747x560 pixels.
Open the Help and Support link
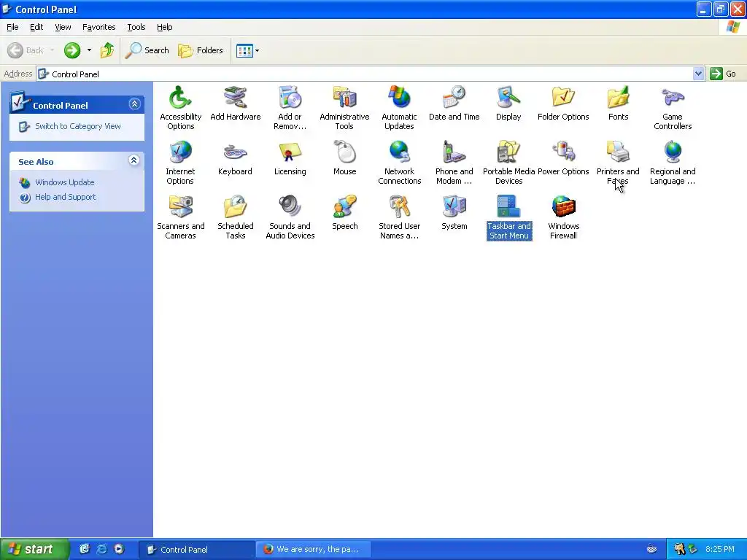pyautogui.click(x=65, y=197)
